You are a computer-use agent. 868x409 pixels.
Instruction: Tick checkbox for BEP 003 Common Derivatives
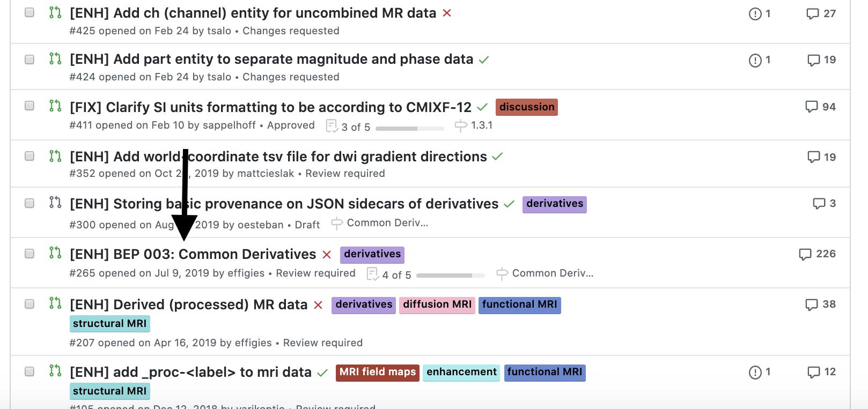30,254
